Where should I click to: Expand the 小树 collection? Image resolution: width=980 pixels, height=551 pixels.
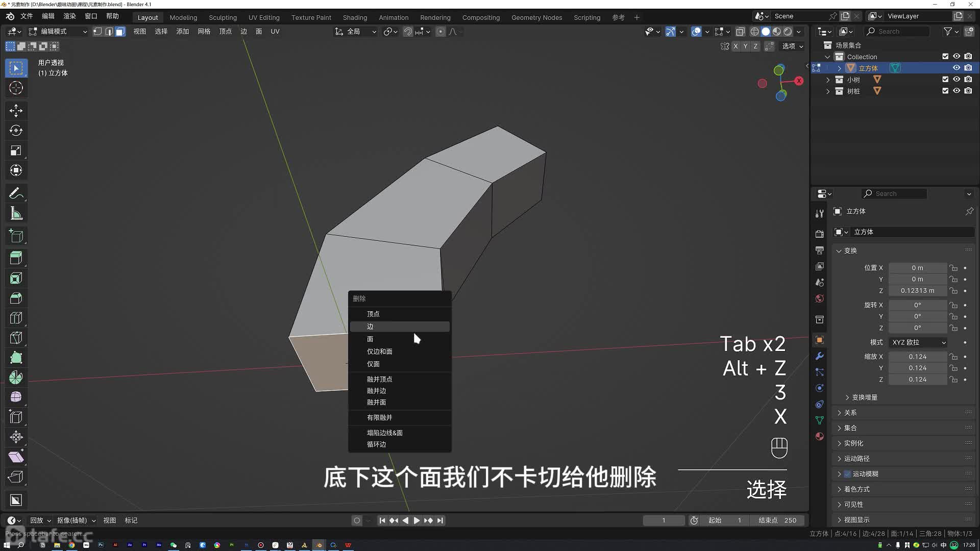tap(828, 80)
